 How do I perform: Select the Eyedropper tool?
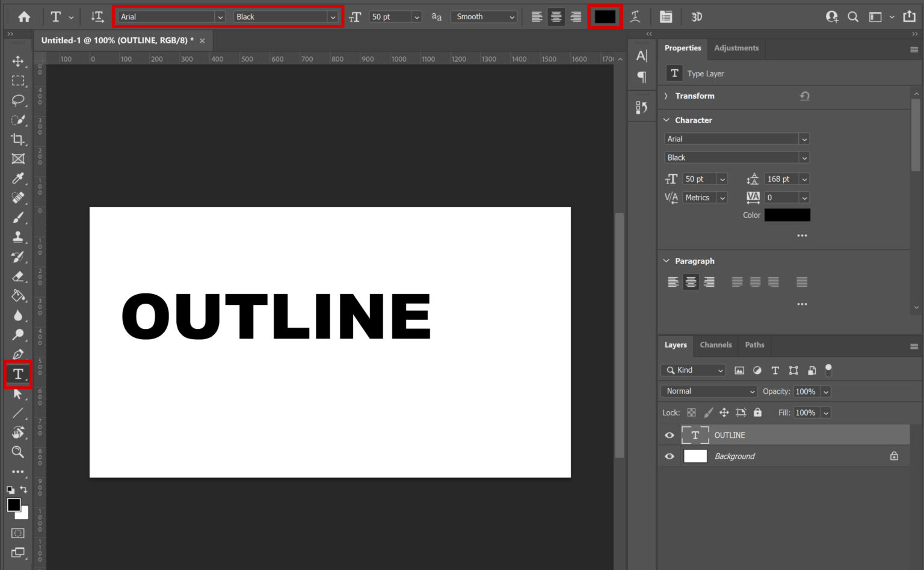tap(18, 179)
